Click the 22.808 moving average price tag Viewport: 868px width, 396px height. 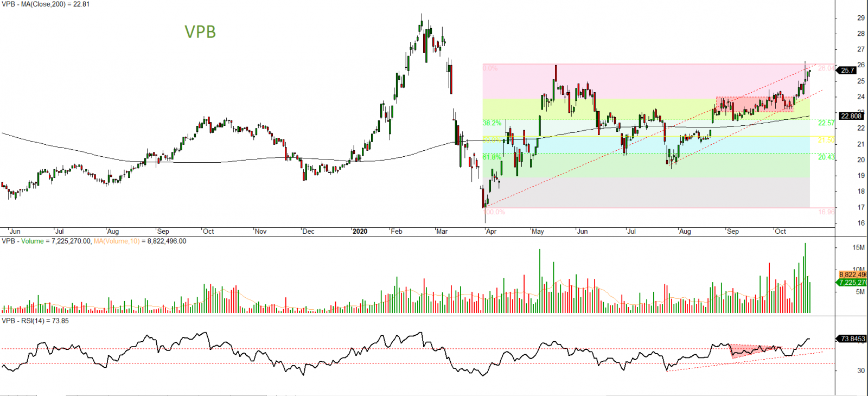click(x=851, y=116)
